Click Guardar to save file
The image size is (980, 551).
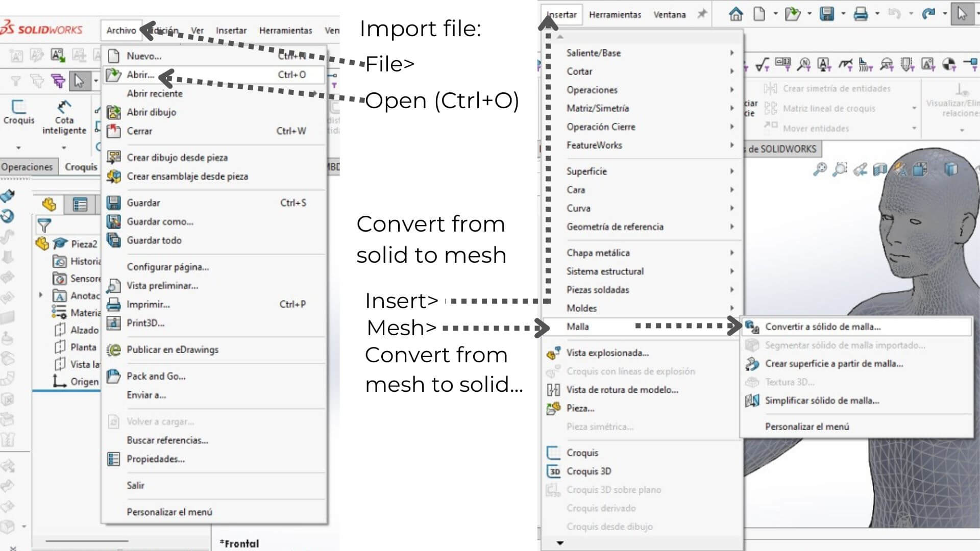(143, 203)
